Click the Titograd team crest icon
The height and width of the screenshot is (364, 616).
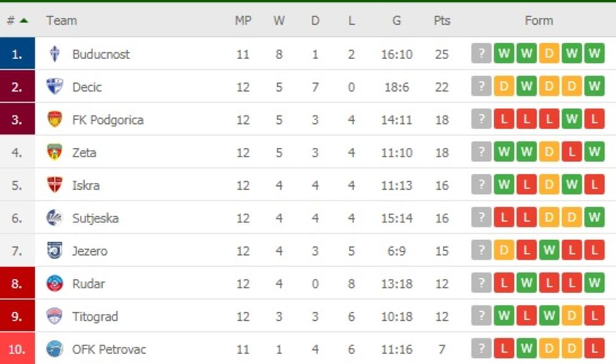pyautogui.click(x=55, y=316)
